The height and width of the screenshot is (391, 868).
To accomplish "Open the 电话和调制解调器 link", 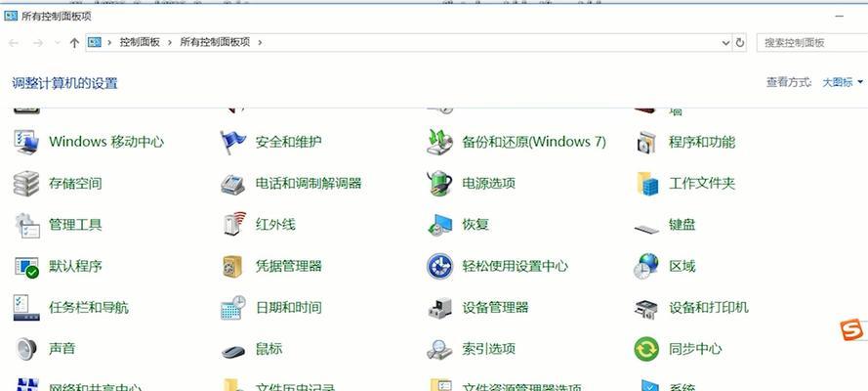I will tap(309, 184).
